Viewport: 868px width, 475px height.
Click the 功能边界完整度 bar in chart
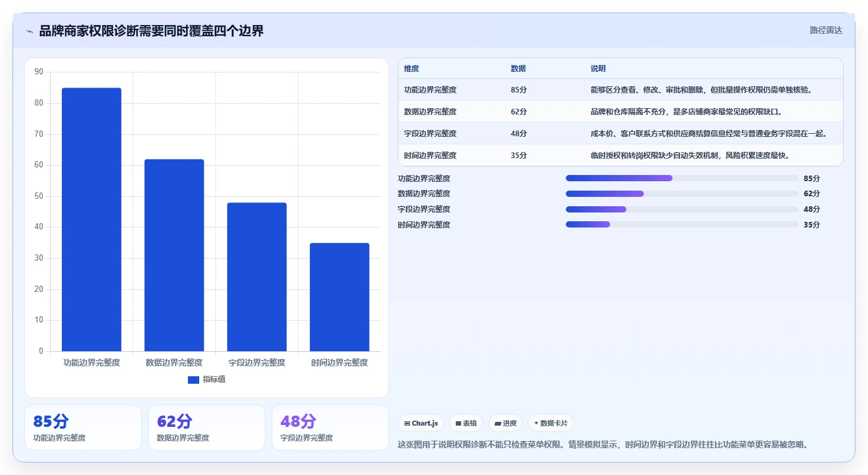pos(91,219)
